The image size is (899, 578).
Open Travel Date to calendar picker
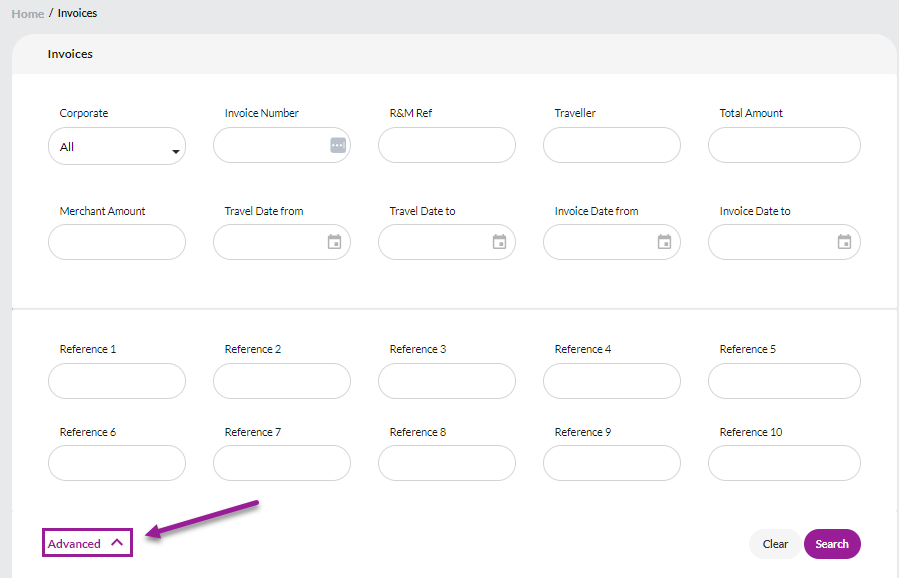(x=499, y=242)
